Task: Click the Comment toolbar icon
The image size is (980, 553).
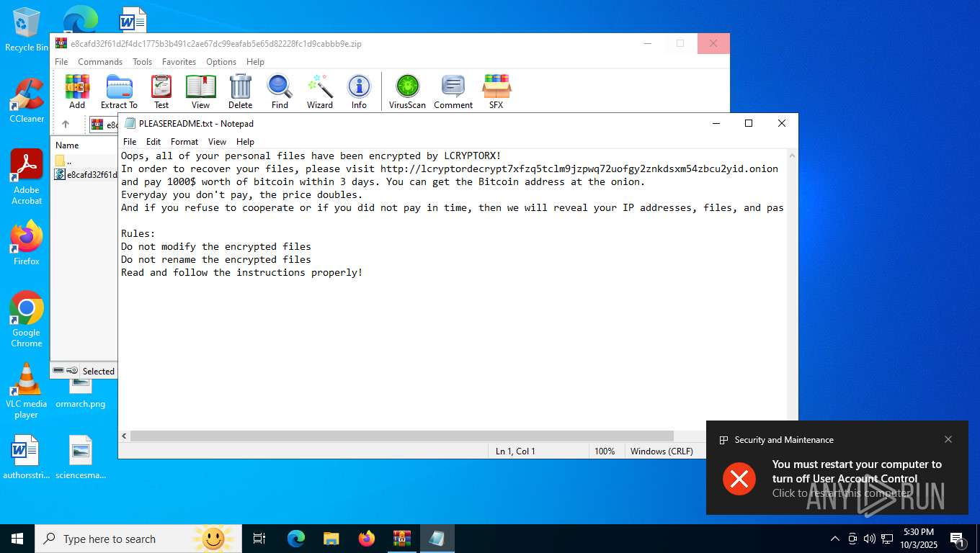Action: (453, 91)
